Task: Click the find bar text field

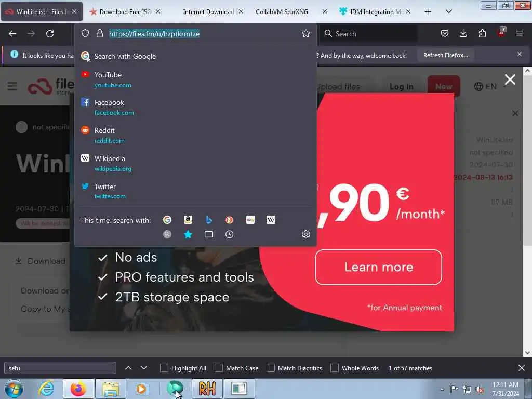Action: tap(60, 368)
